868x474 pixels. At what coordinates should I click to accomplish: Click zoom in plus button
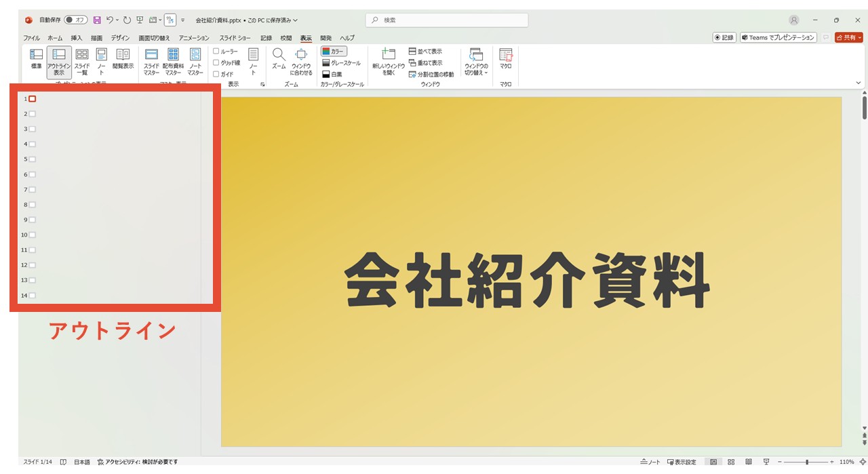click(832, 462)
